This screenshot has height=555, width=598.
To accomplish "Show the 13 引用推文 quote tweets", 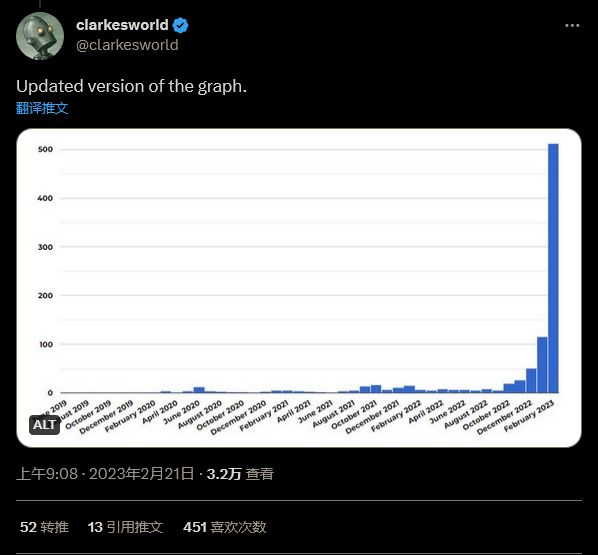I will (125, 527).
